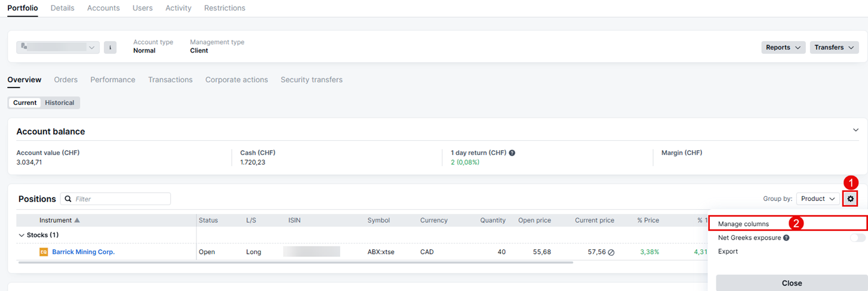The width and height of the screenshot is (868, 291).
Task: Open the Reports dropdown
Action: pos(783,48)
